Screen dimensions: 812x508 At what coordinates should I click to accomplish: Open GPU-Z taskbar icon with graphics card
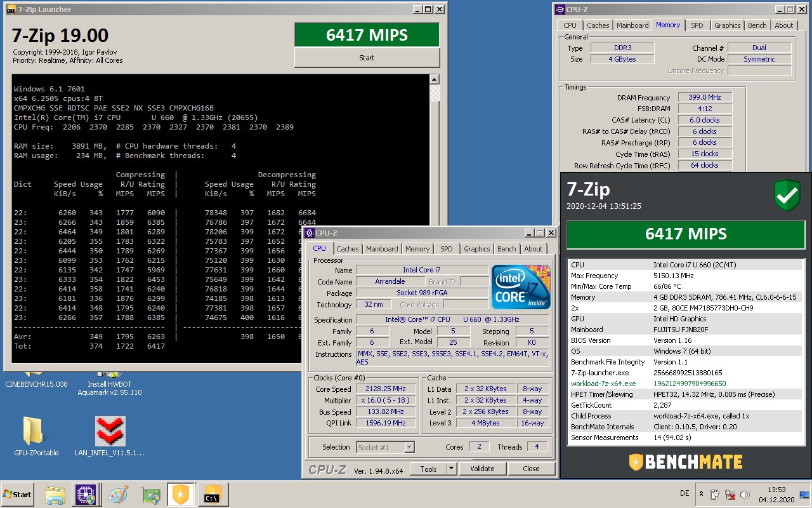(150, 495)
